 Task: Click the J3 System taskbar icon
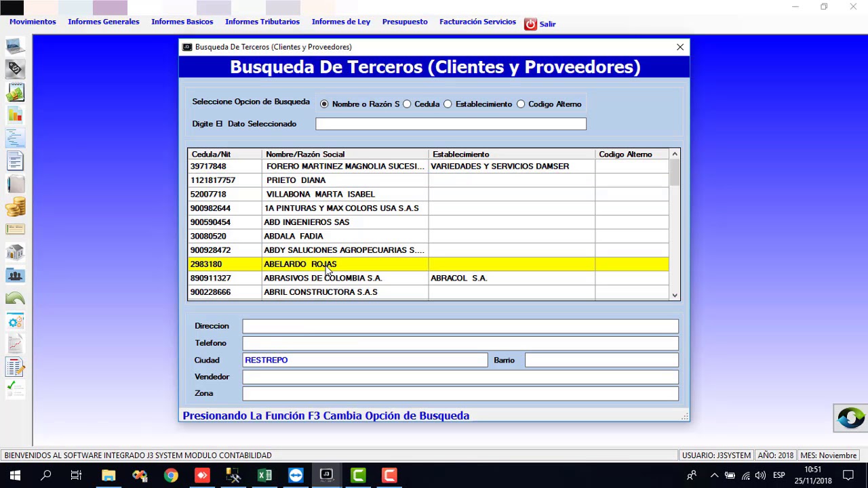pyautogui.click(x=326, y=475)
